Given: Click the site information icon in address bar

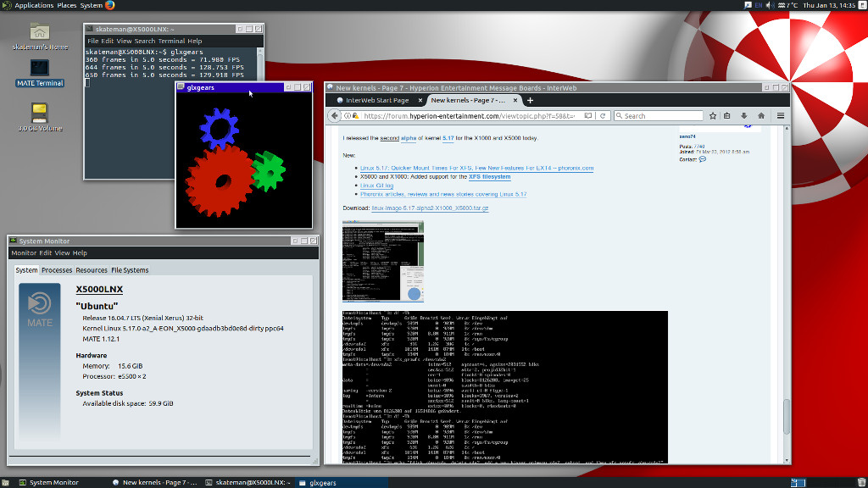Looking at the screenshot, I should coord(348,115).
